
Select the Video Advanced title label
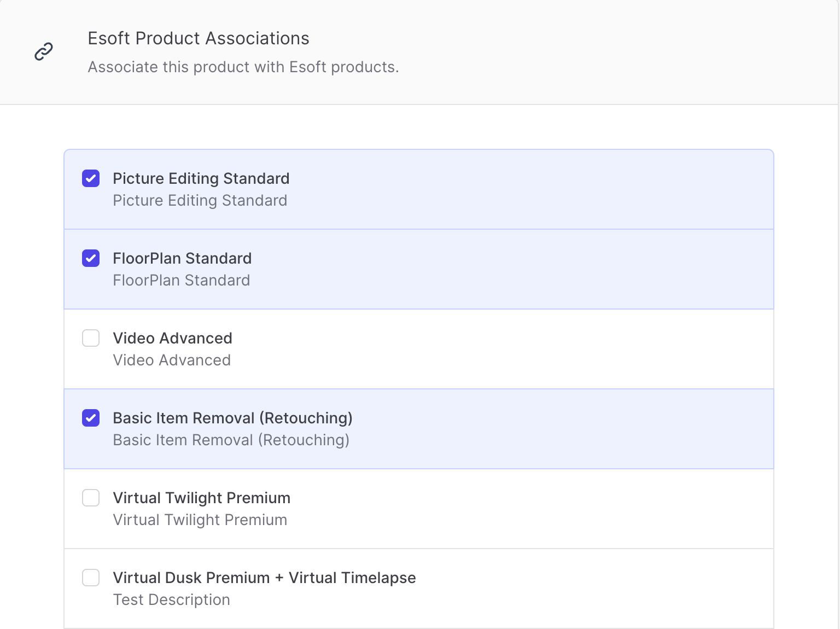tap(172, 338)
